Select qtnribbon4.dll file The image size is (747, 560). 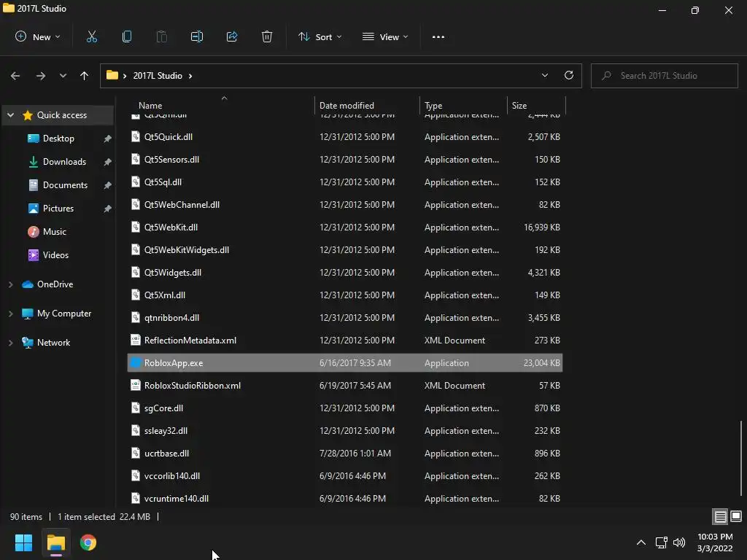click(345, 318)
